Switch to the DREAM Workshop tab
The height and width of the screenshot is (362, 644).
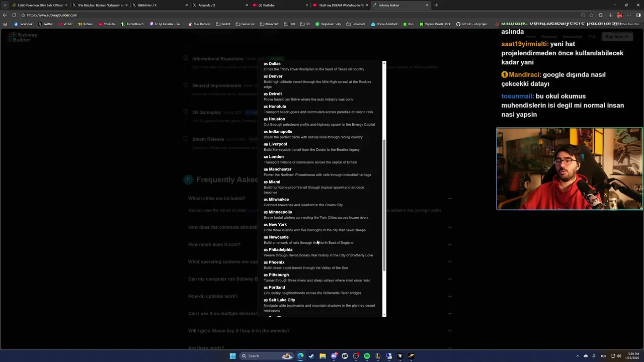point(341,5)
